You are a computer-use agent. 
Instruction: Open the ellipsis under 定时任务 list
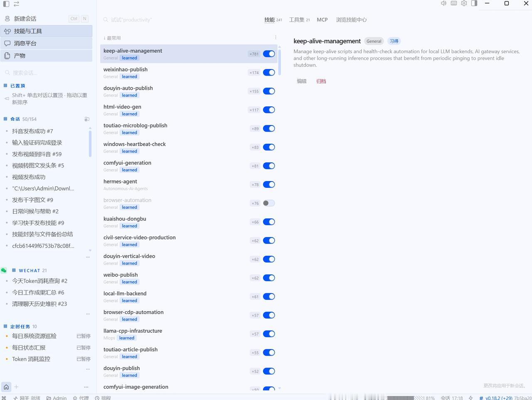[88, 369]
